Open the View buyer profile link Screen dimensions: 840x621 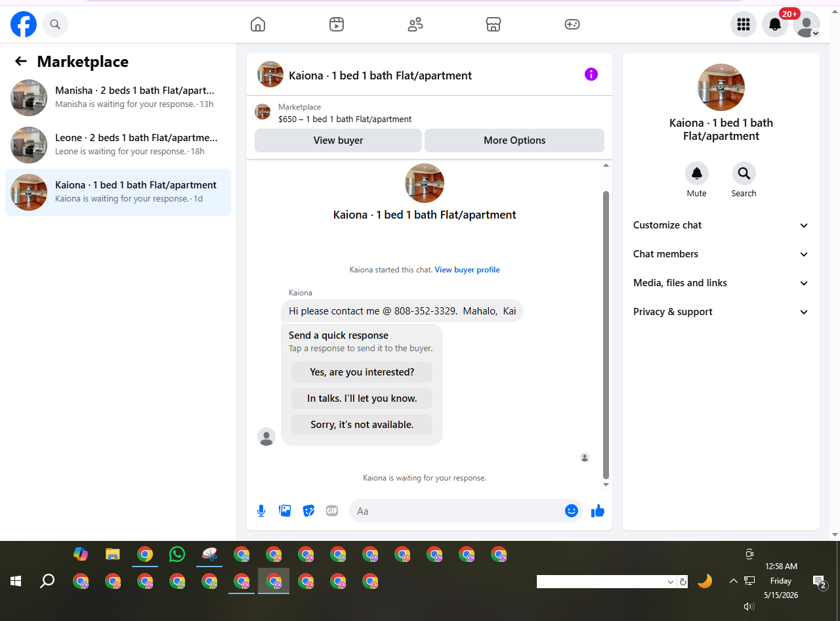(x=467, y=270)
